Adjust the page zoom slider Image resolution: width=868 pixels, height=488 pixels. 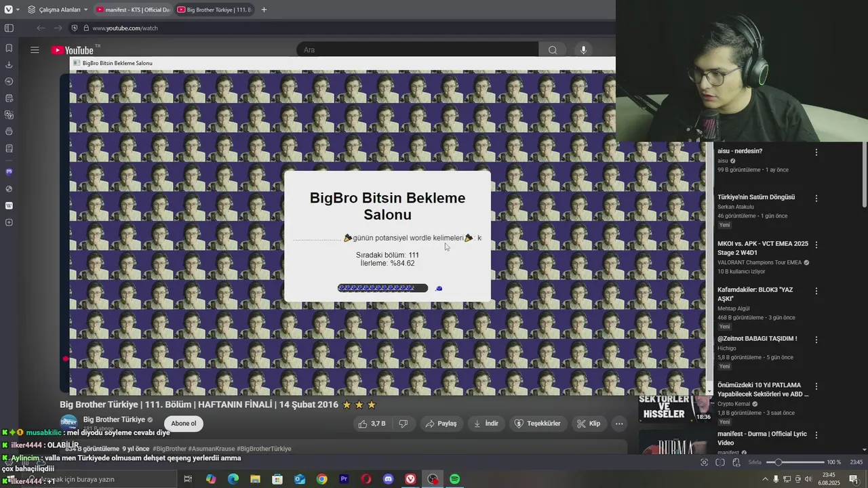[x=795, y=462]
